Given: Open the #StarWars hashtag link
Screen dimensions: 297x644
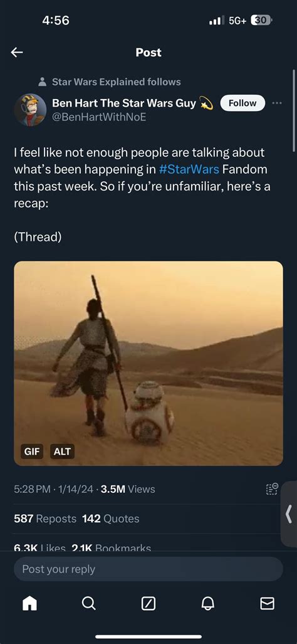Looking at the screenshot, I should point(189,169).
